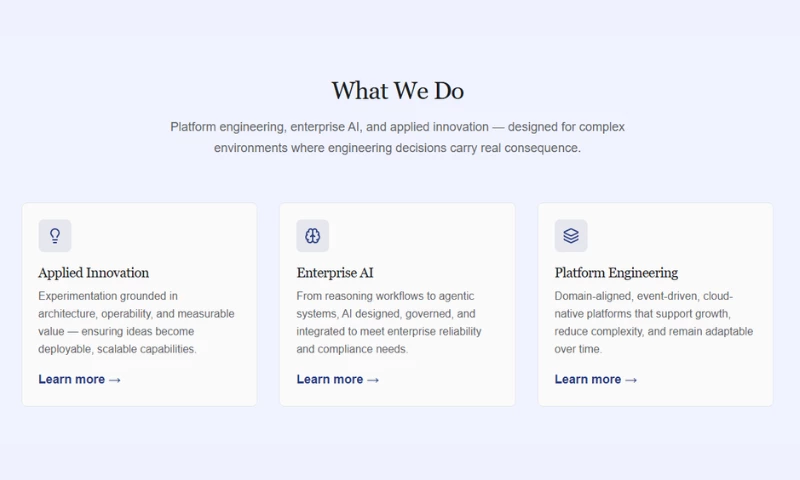Follow the Enterprise AI Learn more link
This screenshot has height=480, width=800.
tap(330, 380)
